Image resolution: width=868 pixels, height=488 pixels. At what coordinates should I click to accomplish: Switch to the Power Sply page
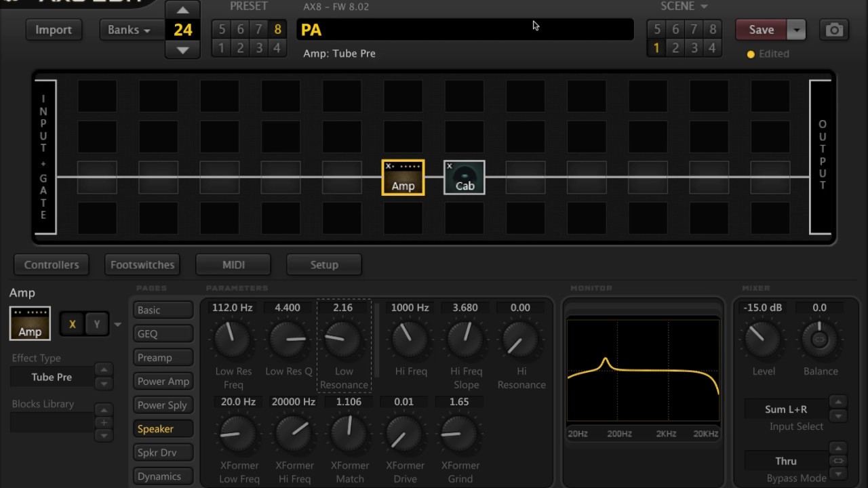pos(163,405)
